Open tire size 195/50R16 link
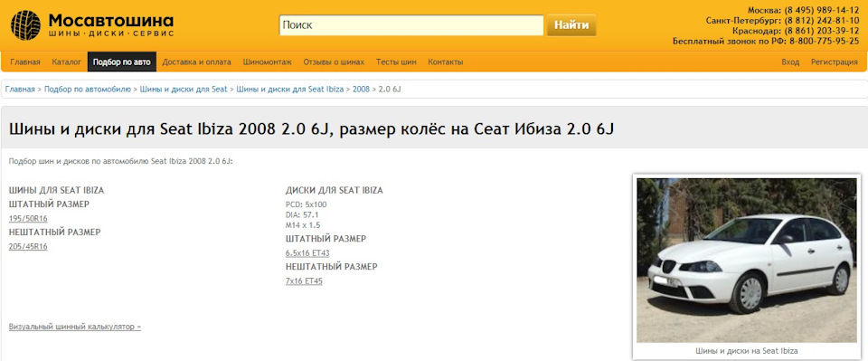 click(x=28, y=219)
